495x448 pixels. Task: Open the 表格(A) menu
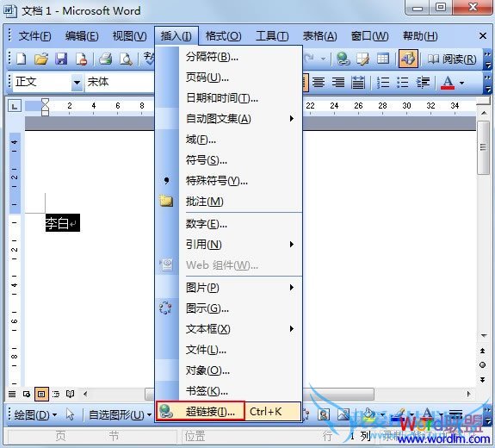click(319, 36)
